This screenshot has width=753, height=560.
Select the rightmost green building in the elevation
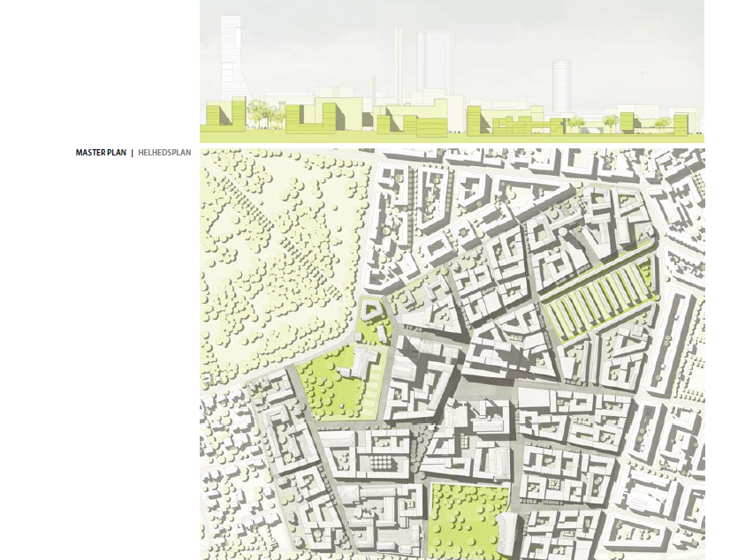[x=681, y=123]
